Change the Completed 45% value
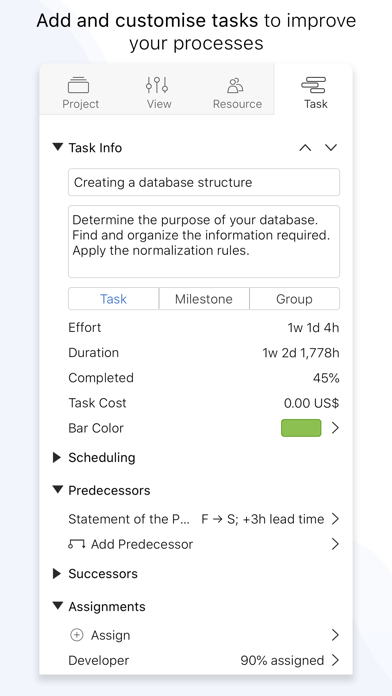Viewport: 392px width, 696px height. pyautogui.click(x=326, y=378)
